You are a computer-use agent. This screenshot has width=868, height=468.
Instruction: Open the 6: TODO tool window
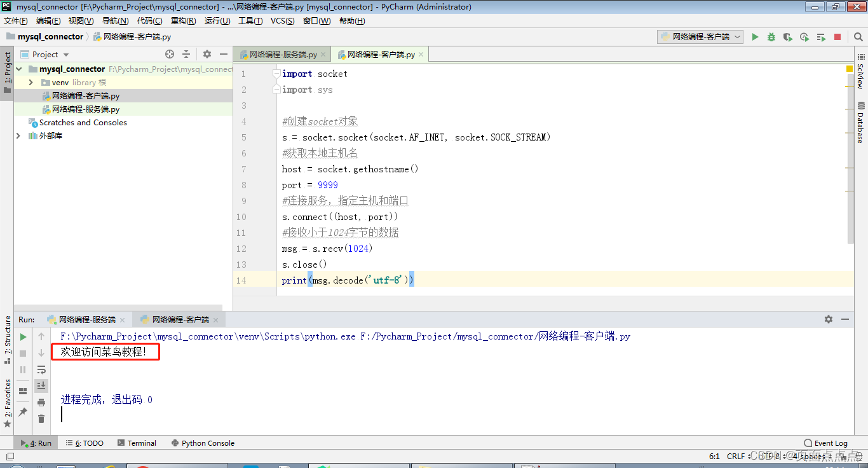pos(85,443)
